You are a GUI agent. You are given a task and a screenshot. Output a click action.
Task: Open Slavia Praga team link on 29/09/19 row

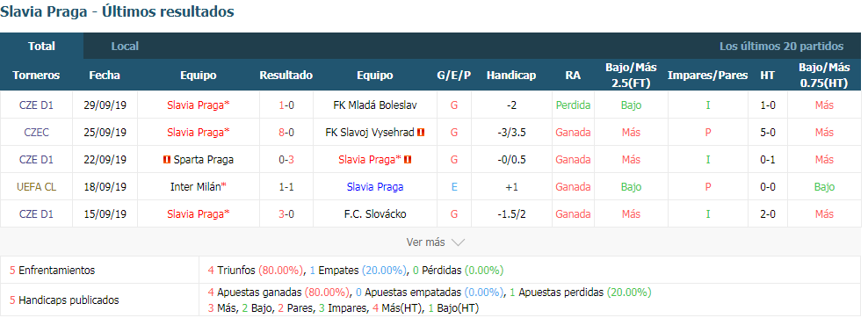(x=199, y=105)
